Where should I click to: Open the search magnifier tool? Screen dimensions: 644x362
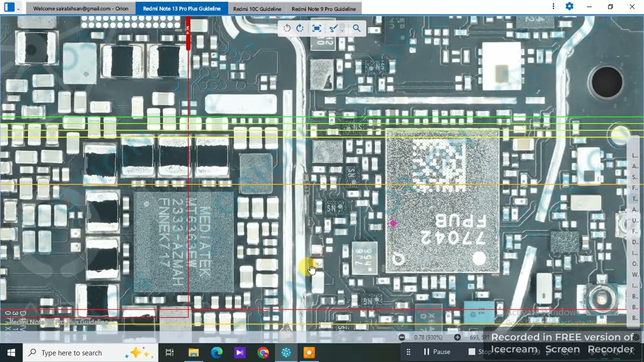tap(357, 28)
